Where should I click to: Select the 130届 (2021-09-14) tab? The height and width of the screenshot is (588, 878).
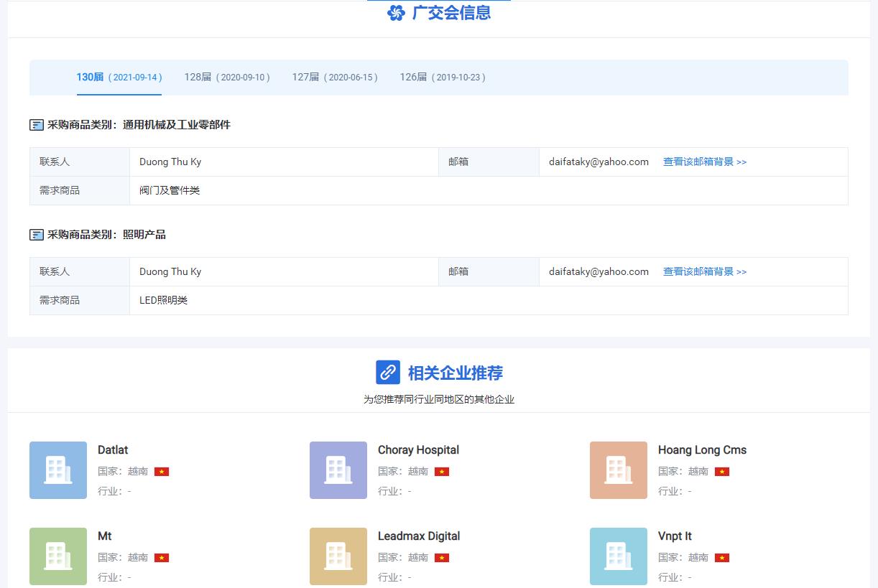click(119, 77)
